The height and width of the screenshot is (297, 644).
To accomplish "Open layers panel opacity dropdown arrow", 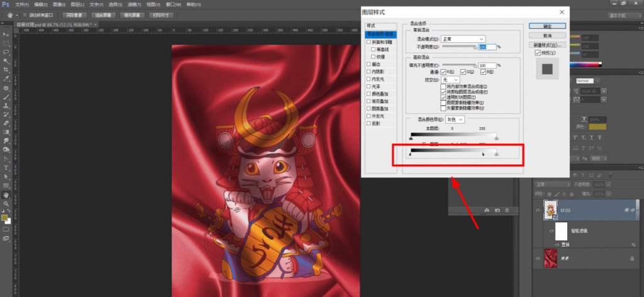I will pos(608,184).
